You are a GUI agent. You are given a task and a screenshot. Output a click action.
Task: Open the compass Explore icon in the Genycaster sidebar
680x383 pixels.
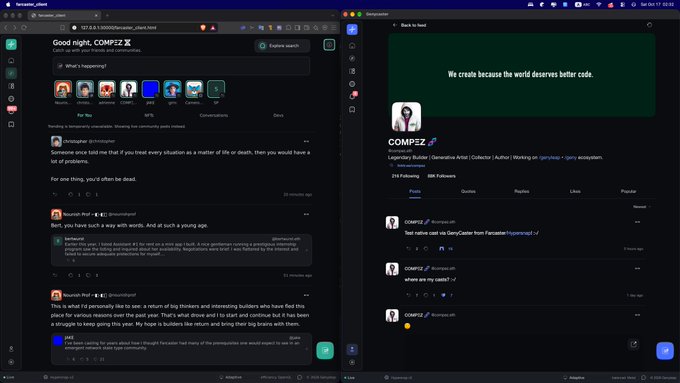point(352,58)
